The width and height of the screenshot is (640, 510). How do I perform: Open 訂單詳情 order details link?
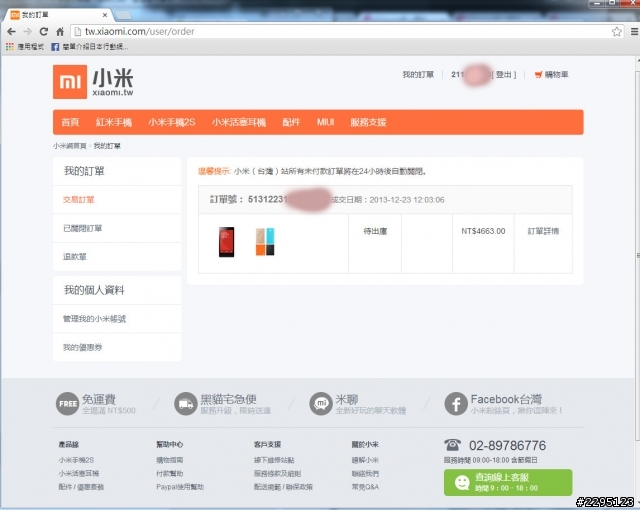[543, 231]
